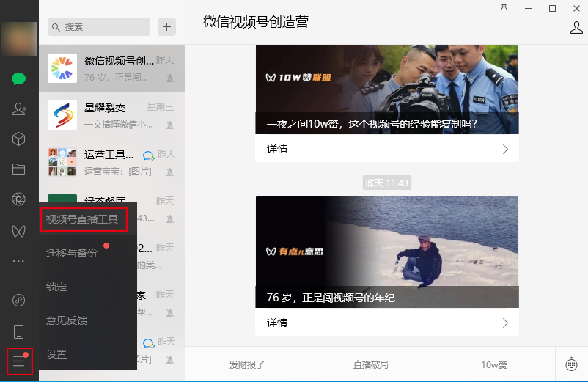The width and height of the screenshot is (588, 382).
Task: Pin the window with the pushpin icon
Action: (504, 9)
